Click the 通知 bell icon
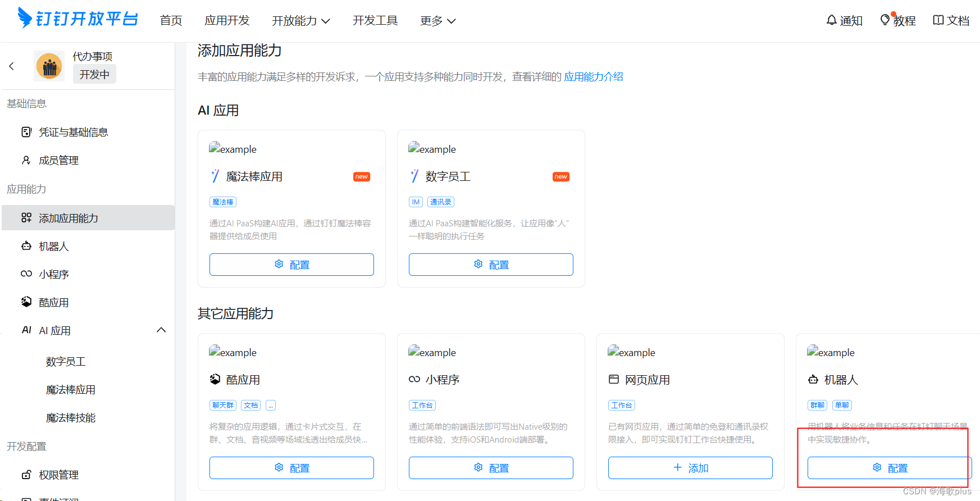The width and height of the screenshot is (980, 501). pyautogui.click(x=831, y=20)
